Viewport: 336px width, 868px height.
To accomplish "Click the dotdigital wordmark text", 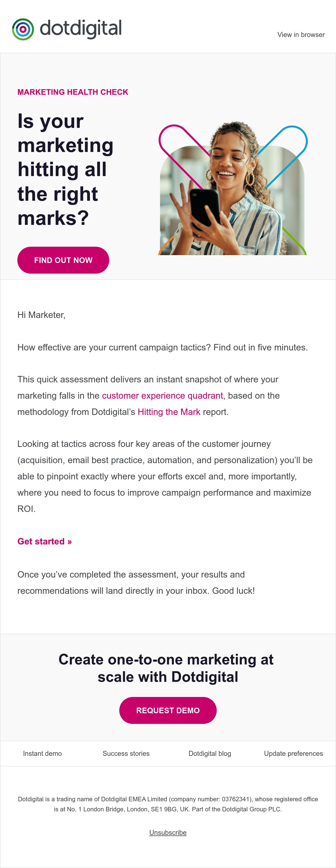I will pos(81,29).
